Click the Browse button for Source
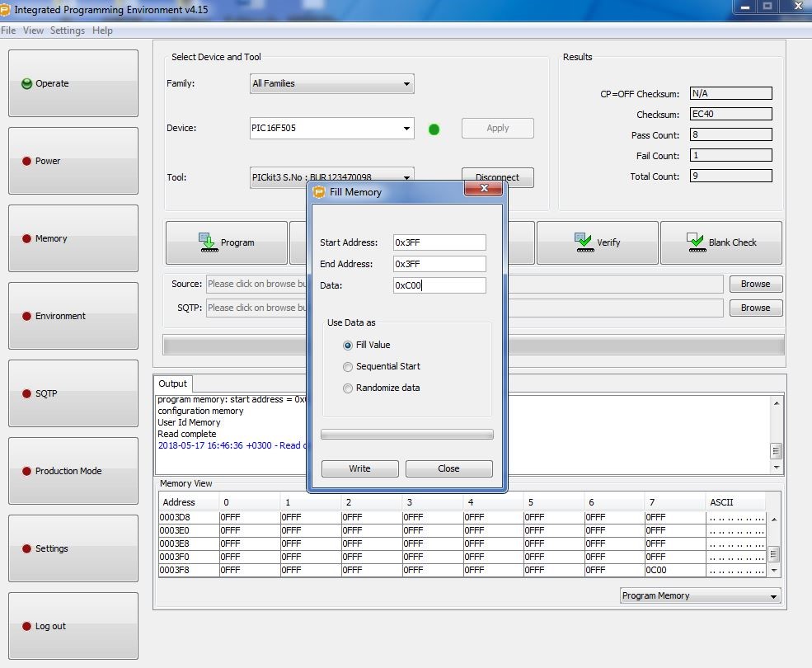812x668 pixels. [754, 284]
